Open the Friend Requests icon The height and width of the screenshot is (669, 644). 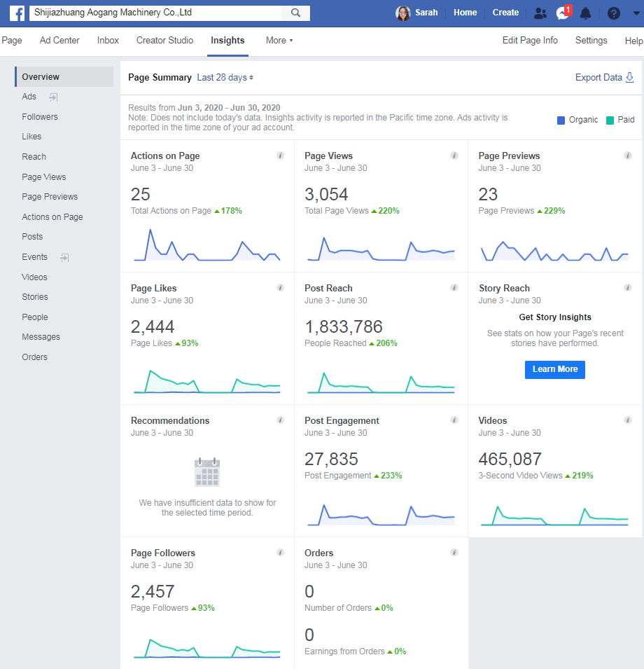tap(540, 13)
